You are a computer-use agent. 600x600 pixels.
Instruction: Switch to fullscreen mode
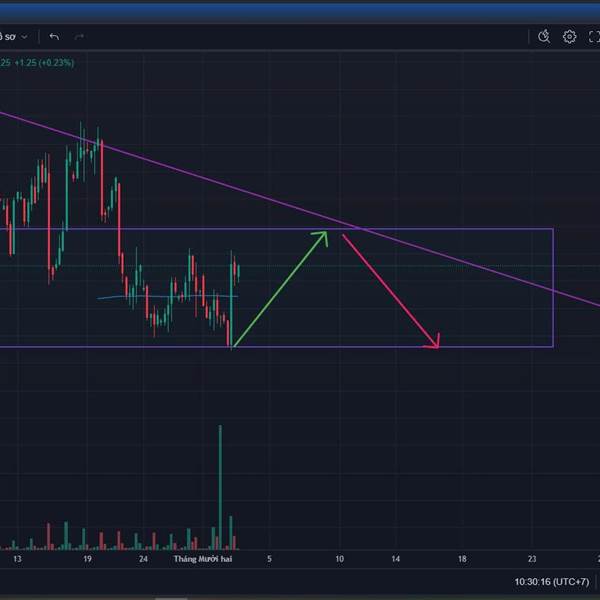594,37
